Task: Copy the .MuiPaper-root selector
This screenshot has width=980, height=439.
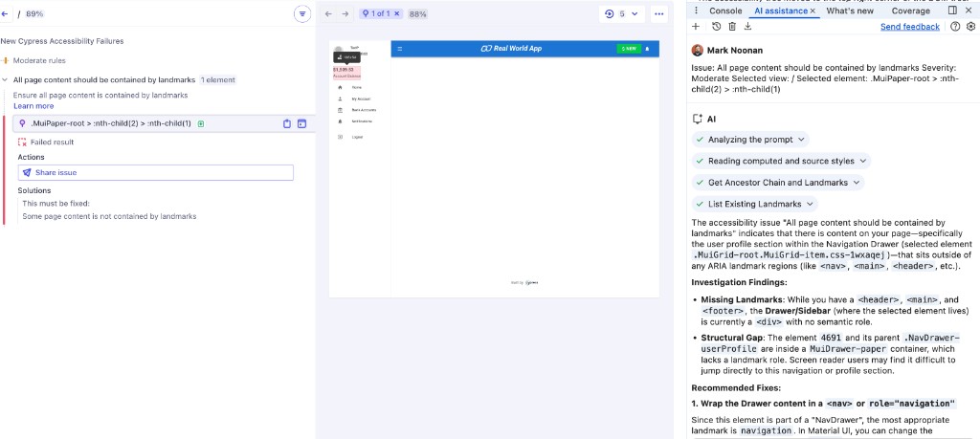Action: pyautogui.click(x=287, y=123)
